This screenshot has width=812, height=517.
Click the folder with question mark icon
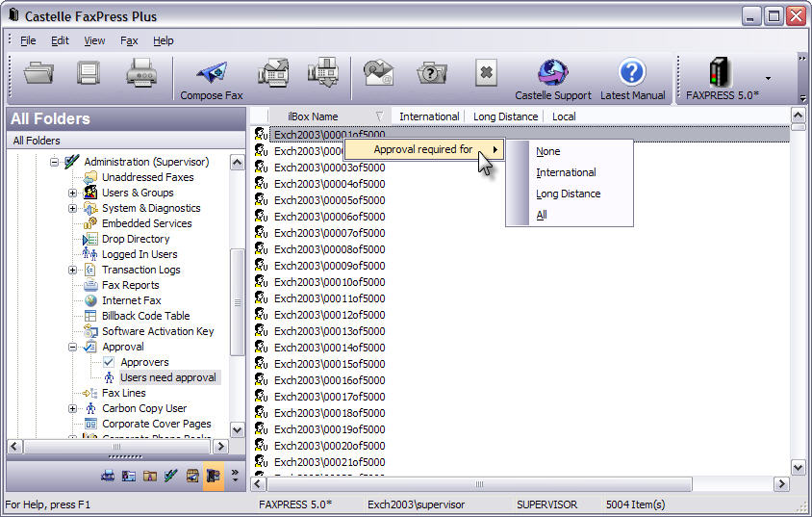click(x=431, y=72)
